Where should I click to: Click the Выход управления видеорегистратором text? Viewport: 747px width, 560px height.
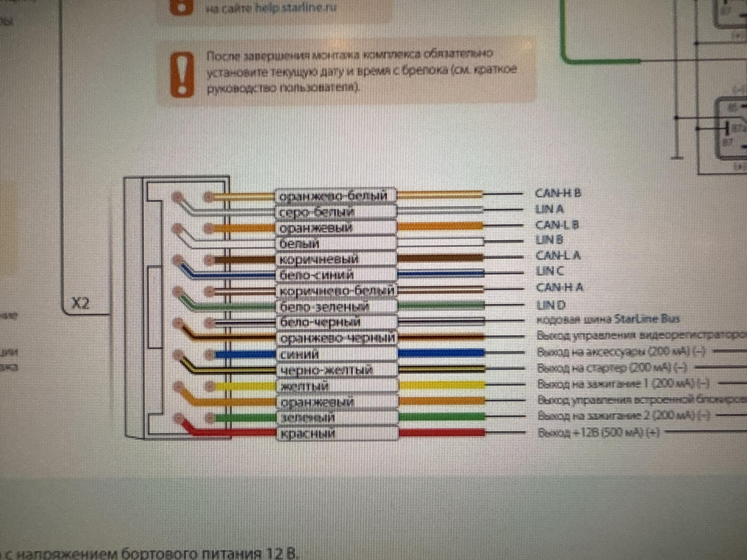coord(642,335)
